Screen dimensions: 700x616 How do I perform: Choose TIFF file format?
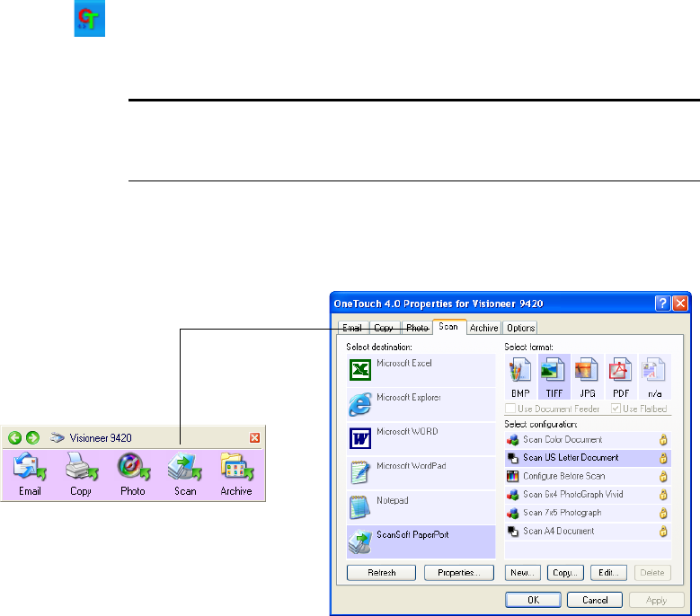(x=554, y=377)
